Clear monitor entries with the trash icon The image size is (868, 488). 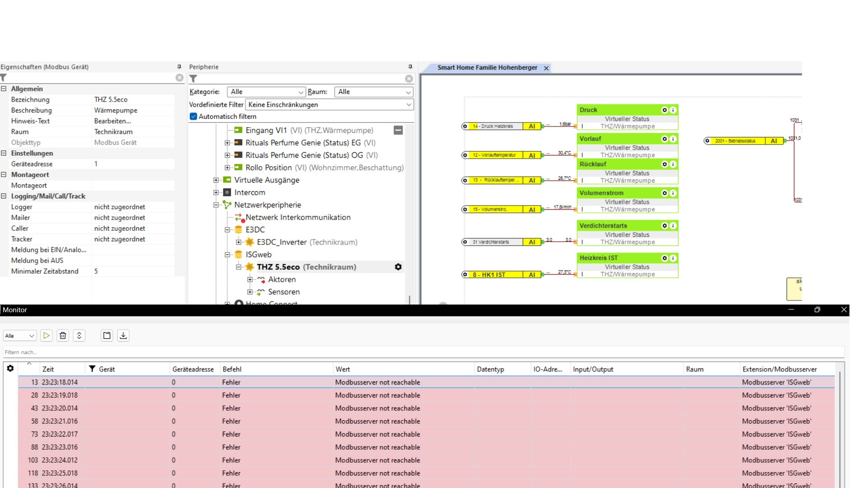(63, 335)
